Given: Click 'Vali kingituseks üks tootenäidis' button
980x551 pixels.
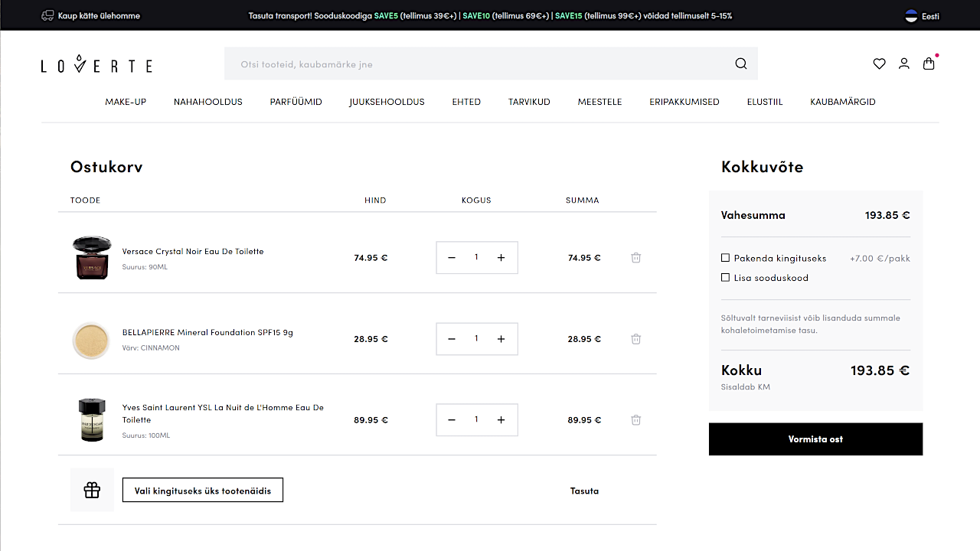Looking at the screenshot, I should coord(203,491).
